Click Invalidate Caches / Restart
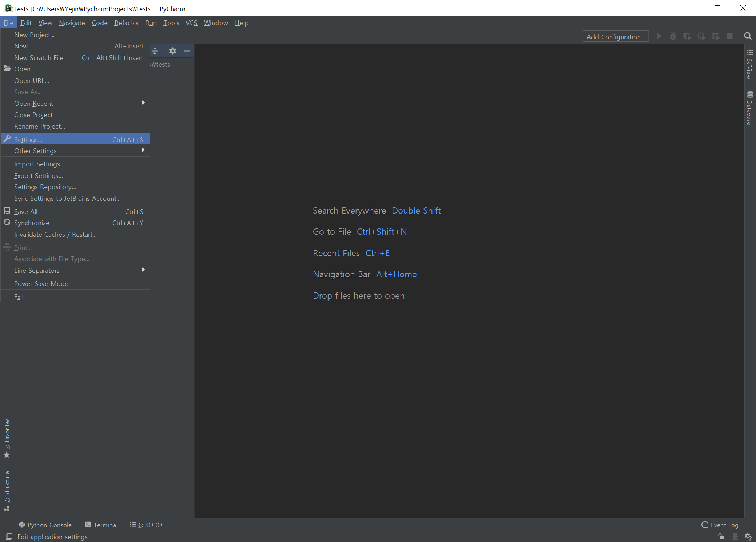 (x=55, y=235)
